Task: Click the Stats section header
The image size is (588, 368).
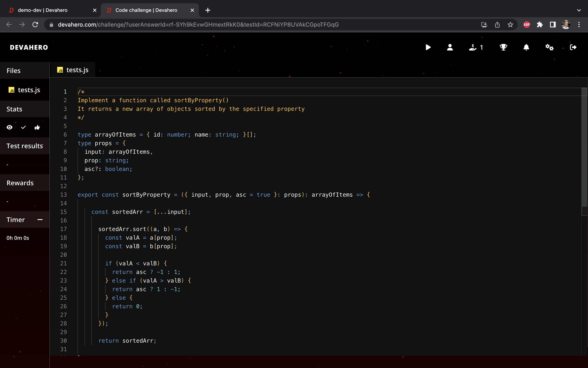Action: [24, 109]
